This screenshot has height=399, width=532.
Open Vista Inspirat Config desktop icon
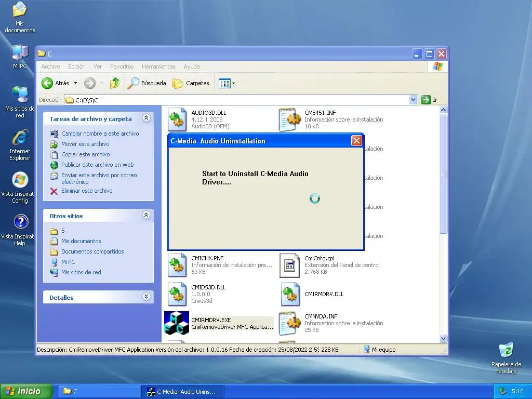click(20, 188)
